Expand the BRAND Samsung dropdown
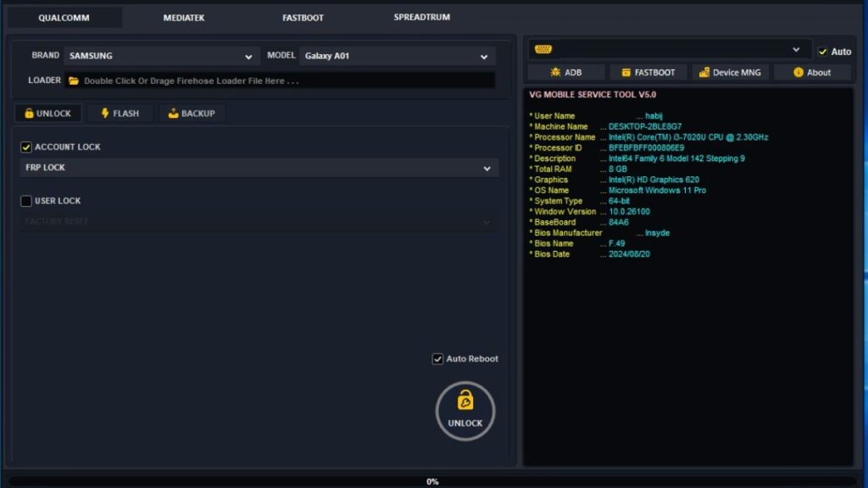Image resolution: width=868 pixels, height=488 pixels. pyautogui.click(x=162, y=56)
